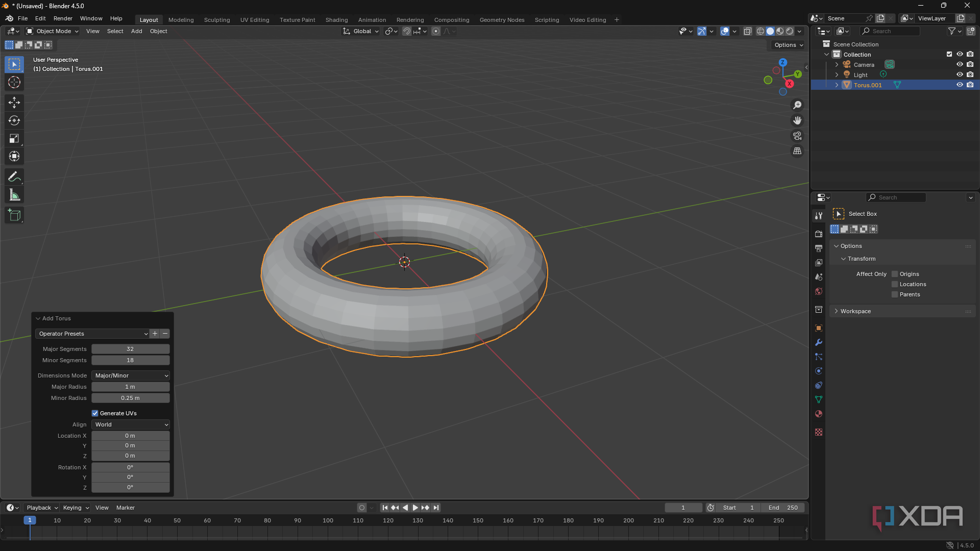Open the Render properties tab

coord(819,234)
